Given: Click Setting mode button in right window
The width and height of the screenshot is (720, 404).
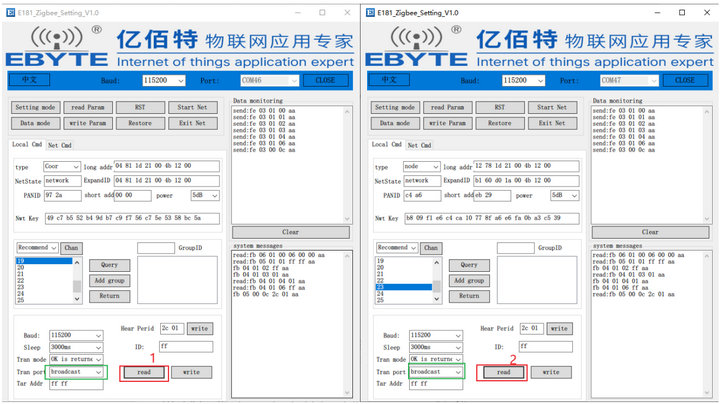Looking at the screenshot, I should tap(395, 107).
